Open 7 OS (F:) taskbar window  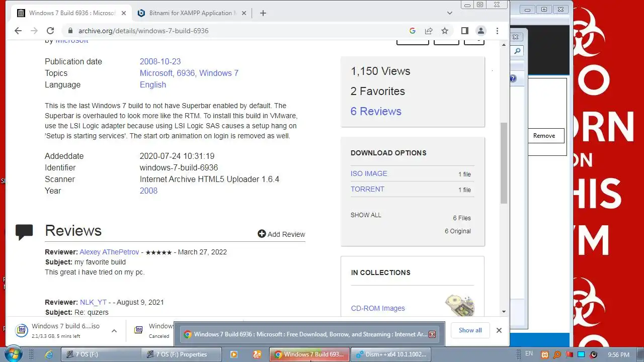[100, 354]
